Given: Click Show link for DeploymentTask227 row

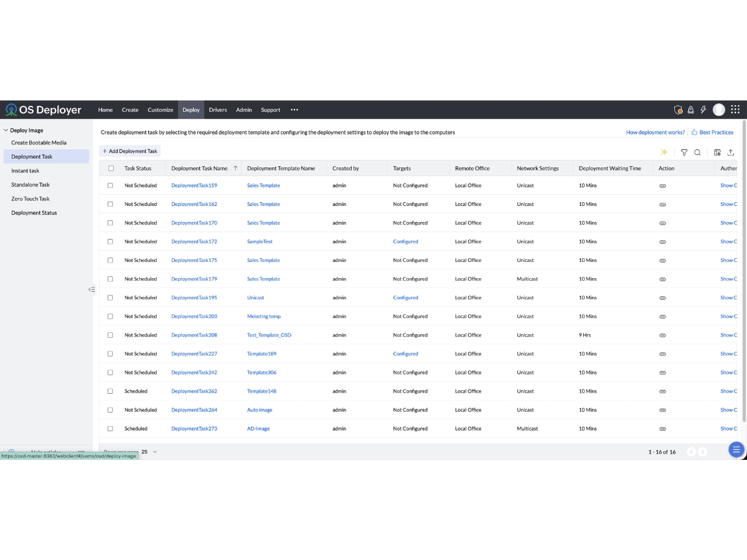Looking at the screenshot, I should point(728,353).
